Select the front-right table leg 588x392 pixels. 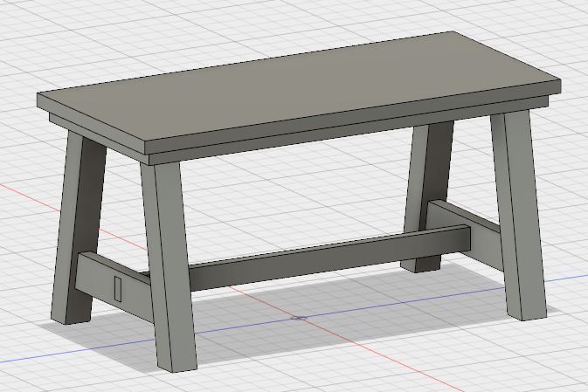pyautogui.click(x=520, y=218)
